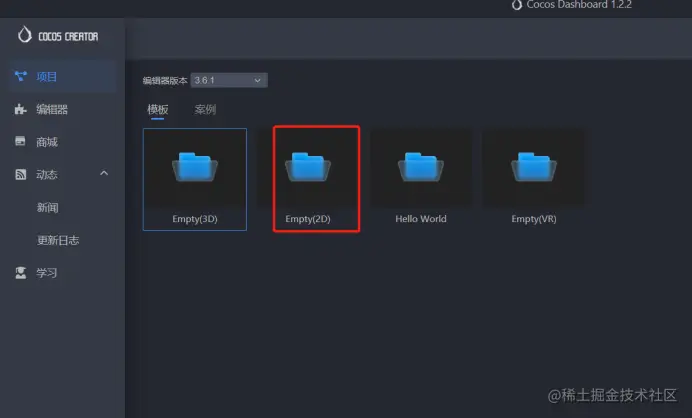Click the Hello World folder icon
692x418 pixels.
421,167
